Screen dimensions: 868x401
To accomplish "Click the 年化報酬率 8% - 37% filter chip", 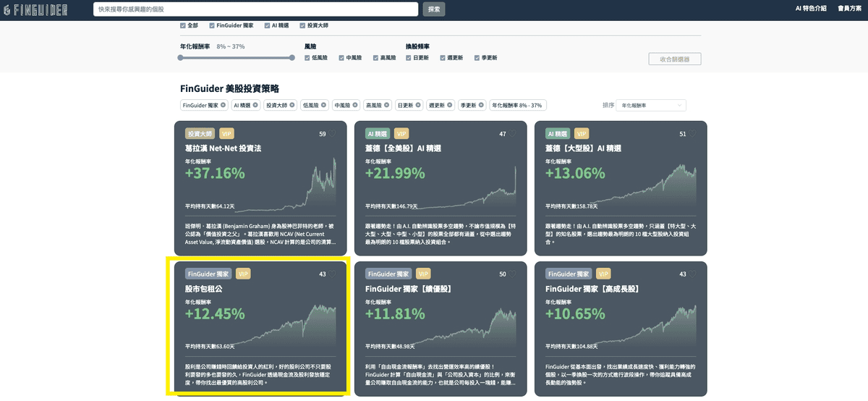I will [518, 105].
